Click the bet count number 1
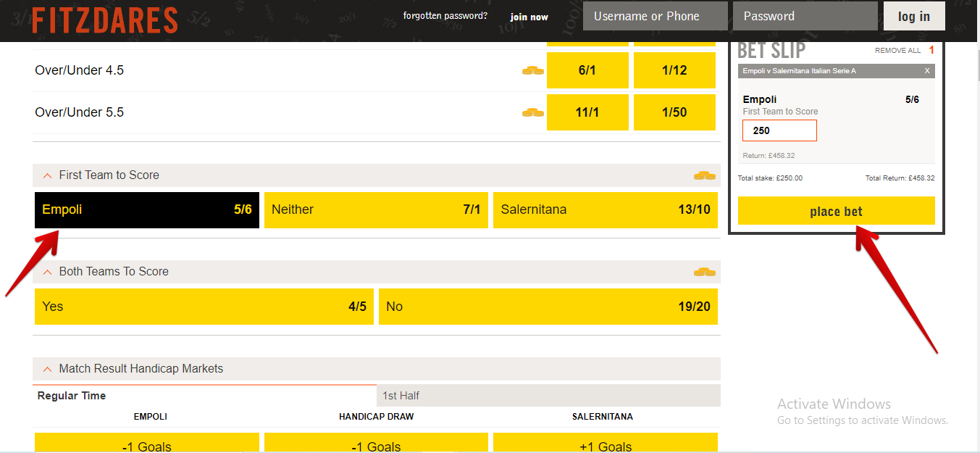 point(931,51)
